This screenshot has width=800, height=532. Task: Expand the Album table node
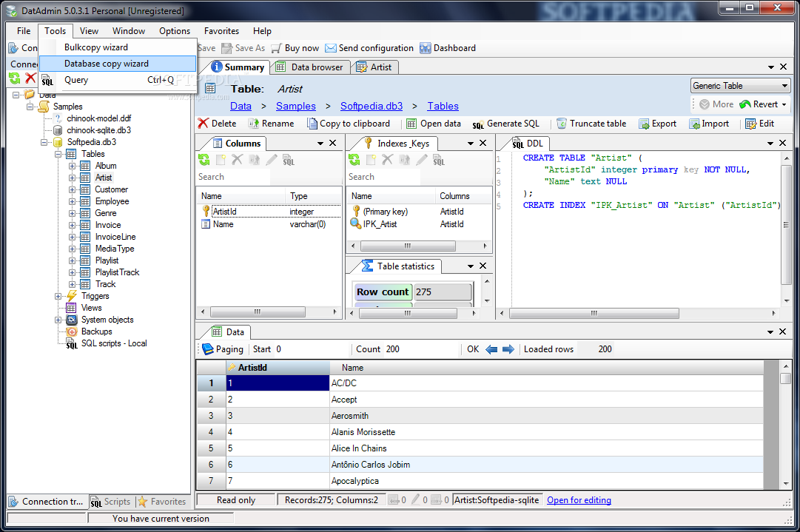tap(72, 166)
